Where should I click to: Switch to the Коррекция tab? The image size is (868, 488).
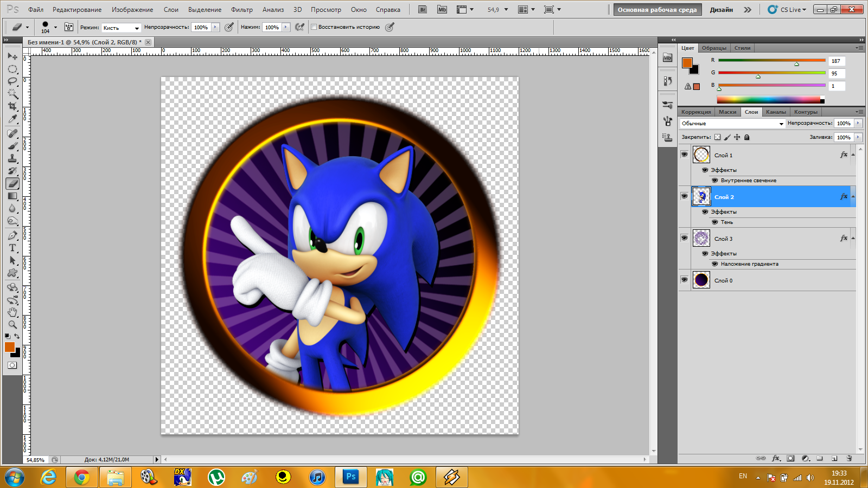click(x=696, y=112)
